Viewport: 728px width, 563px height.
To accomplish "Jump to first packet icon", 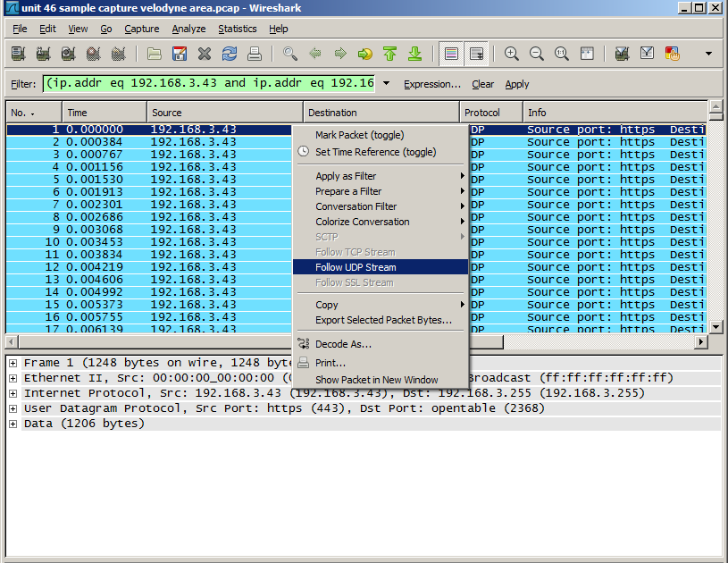I will pos(390,54).
